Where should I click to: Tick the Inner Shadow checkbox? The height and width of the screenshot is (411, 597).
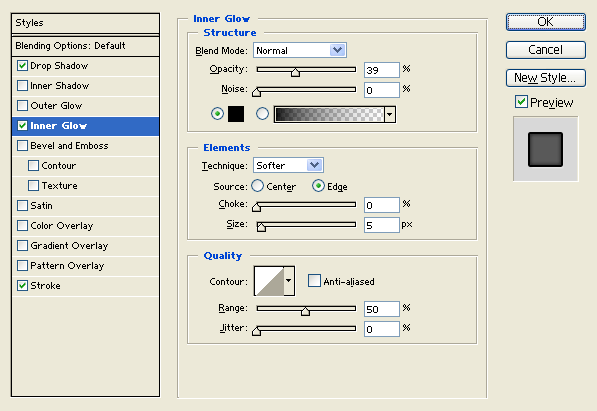point(22,86)
